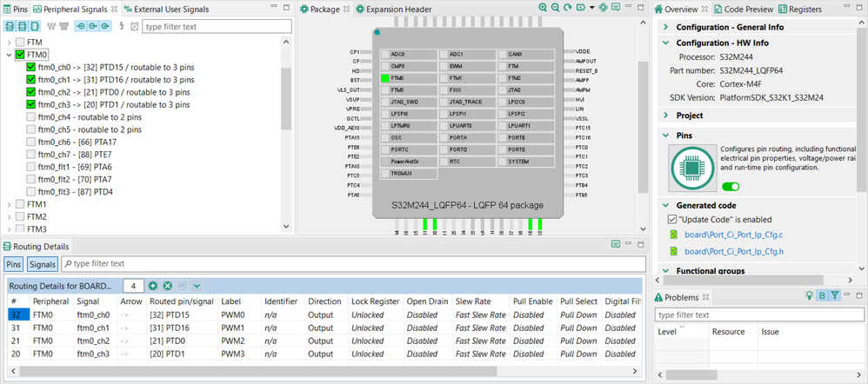868x384 pixels.
Task: Click the alarm clock filter icon
Action: coord(134,27)
